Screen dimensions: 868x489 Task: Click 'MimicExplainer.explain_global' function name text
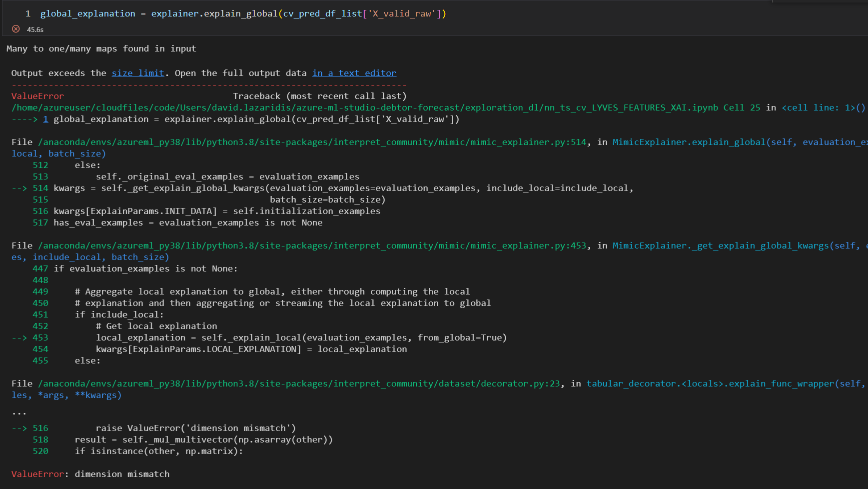(x=689, y=142)
